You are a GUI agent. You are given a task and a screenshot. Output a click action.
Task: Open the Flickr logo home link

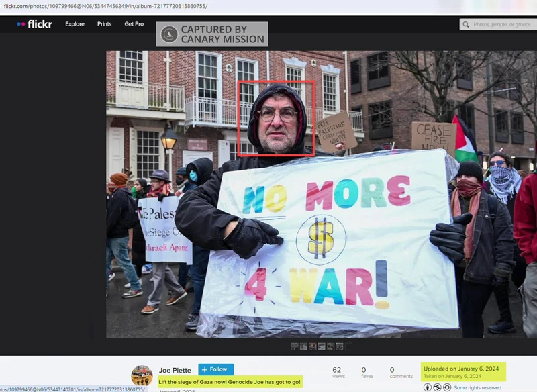click(x=35, y=24)
